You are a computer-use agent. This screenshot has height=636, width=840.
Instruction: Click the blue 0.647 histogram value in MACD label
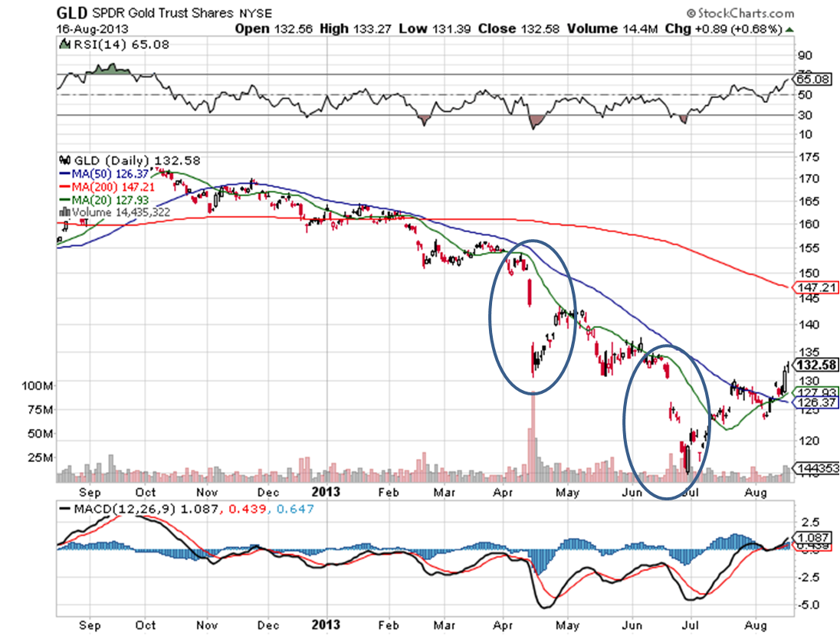pos(295,509)
